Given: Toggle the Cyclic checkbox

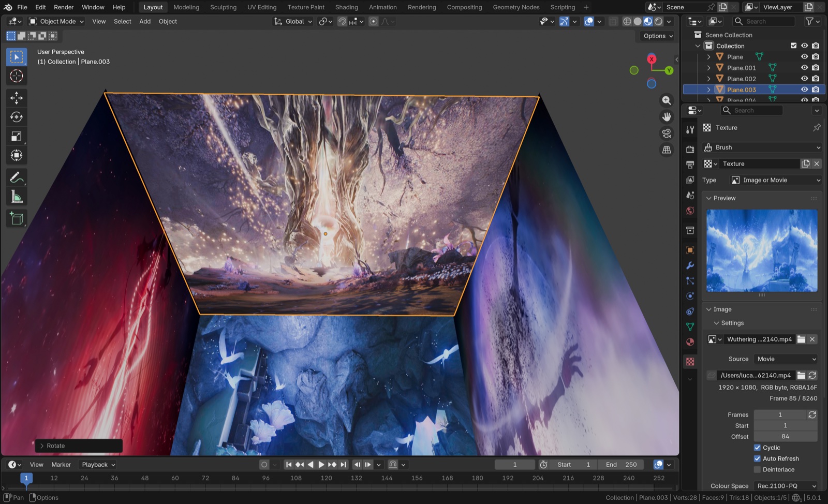Looking at the screenshot, I should tap(757, 448).
